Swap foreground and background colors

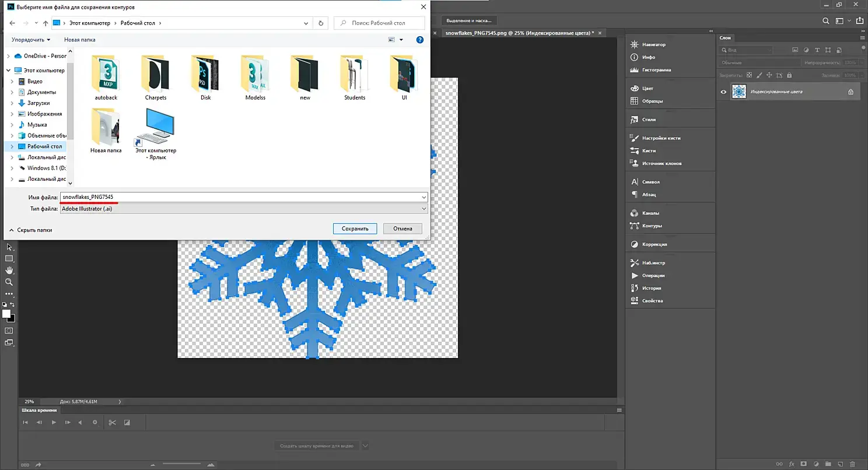tap(12, 305)
